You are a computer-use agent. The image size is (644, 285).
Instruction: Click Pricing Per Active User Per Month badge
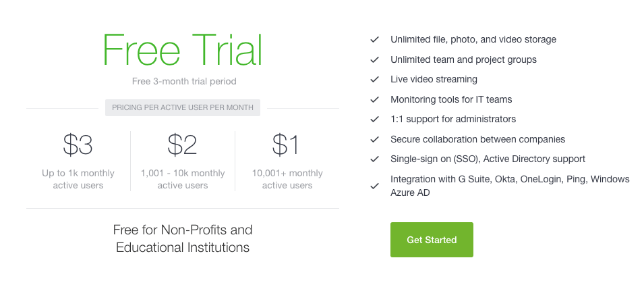tap(183, 108)
